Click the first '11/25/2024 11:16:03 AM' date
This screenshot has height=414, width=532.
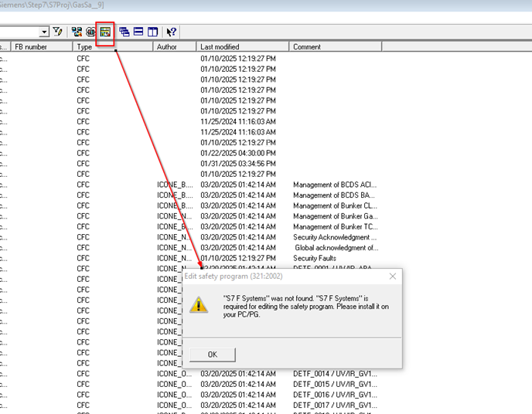238,121
